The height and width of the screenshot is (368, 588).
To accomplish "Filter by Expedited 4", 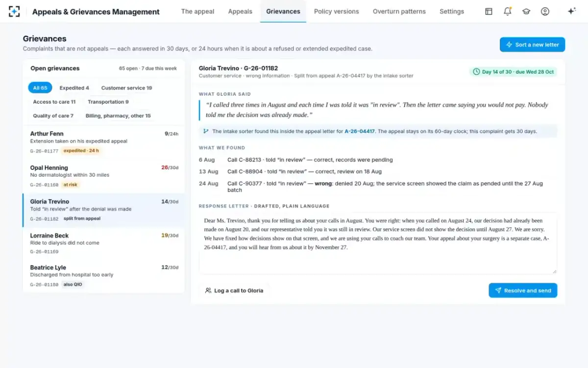I will pyautogui.click(x=74, y=88).
